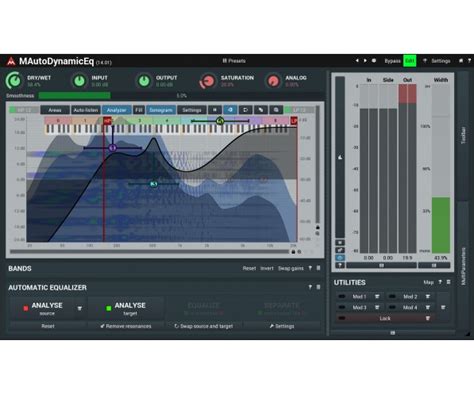Toggle the Bypass button
474x394 pixels.
click(392, 61)
